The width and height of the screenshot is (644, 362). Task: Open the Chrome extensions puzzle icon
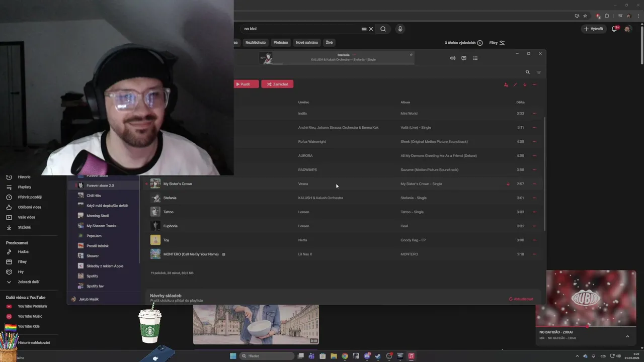point(607,16)
